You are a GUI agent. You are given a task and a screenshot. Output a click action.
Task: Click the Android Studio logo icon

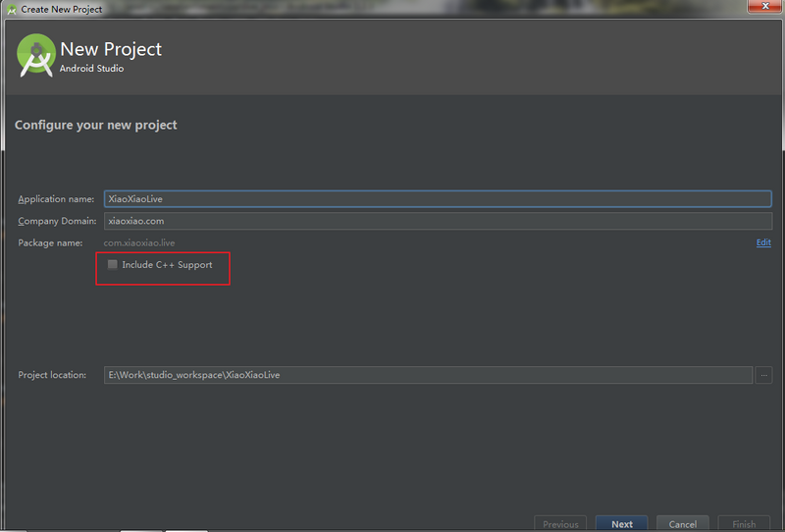point(35,55)
